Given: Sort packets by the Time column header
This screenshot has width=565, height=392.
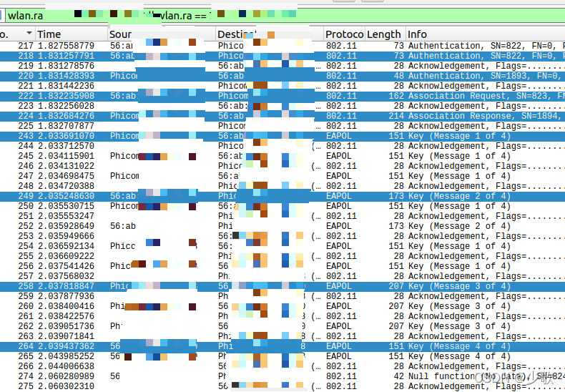Looking at the screenshot, I should pos(72,34).
